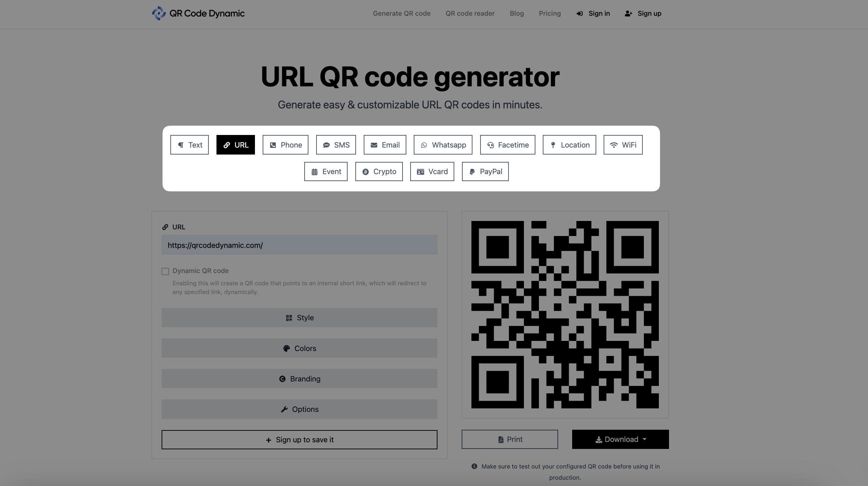Open the Blog menu item
Viewport: 868px width, 486px height.
[x=516, y=13]
